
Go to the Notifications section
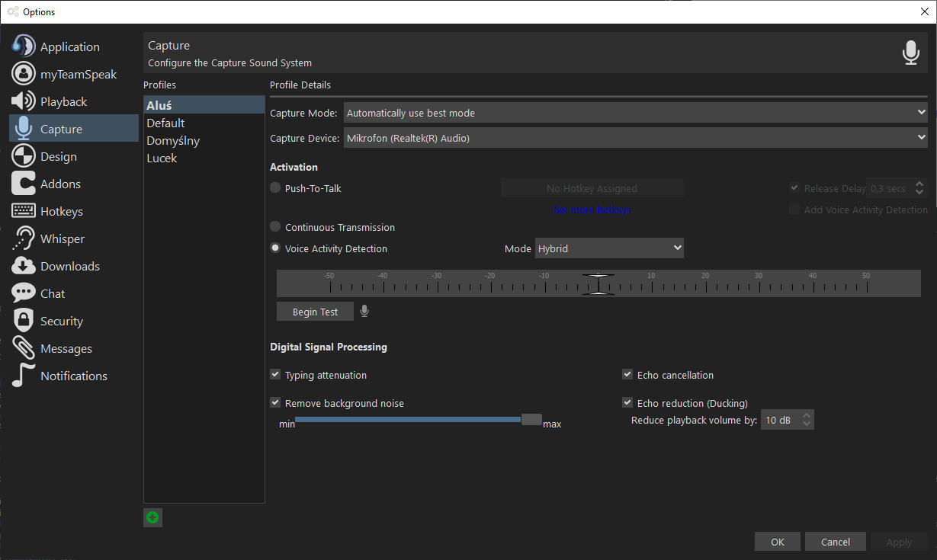click(x=73, y=376)
